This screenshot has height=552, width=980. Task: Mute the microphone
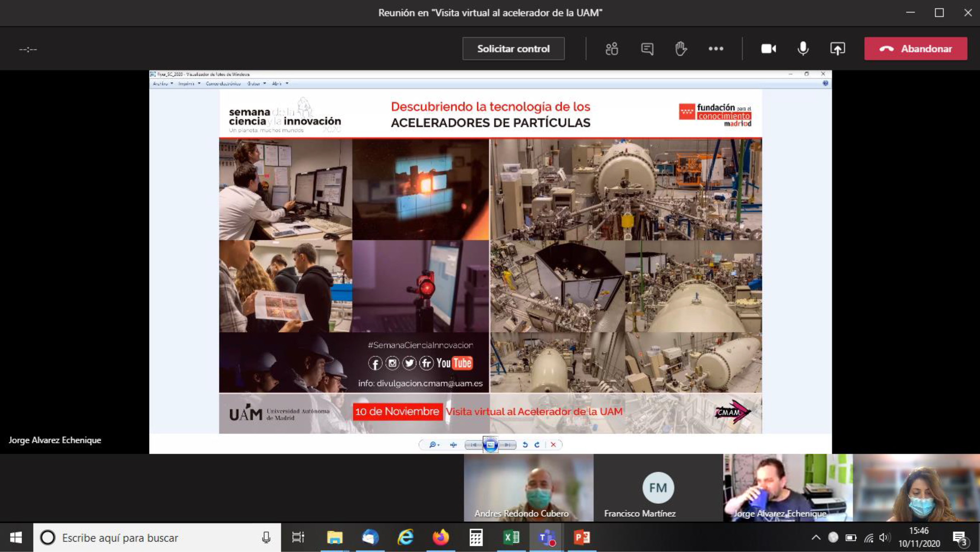click(803, 49)
